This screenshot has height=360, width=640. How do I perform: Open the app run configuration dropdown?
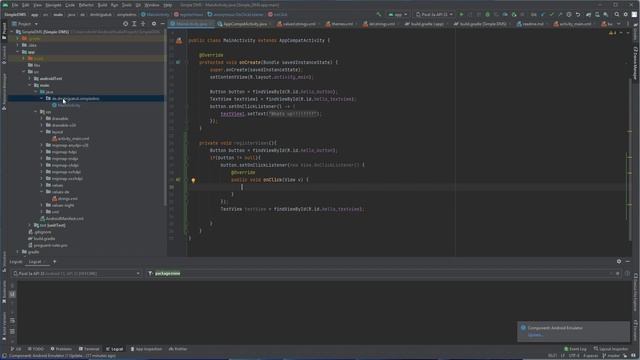coord(398,14)
